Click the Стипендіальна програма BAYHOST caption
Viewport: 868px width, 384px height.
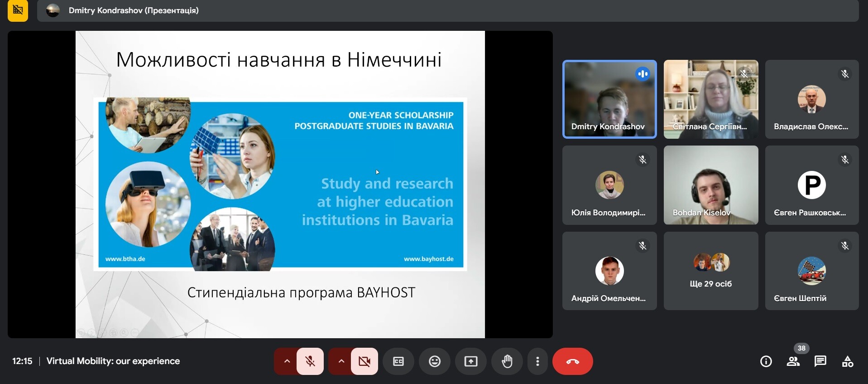pos(301,293)
